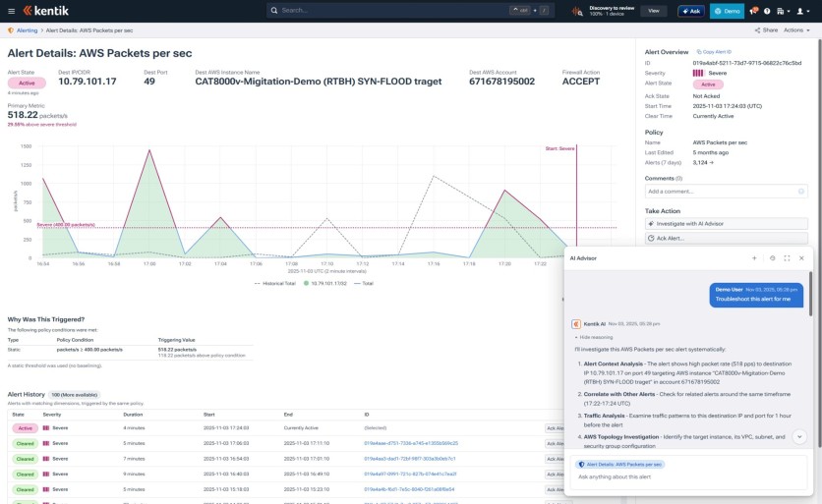The height and width of the screenshot is (504, 822).
Task: Click the Share icon button
Action: coord(764,30)
